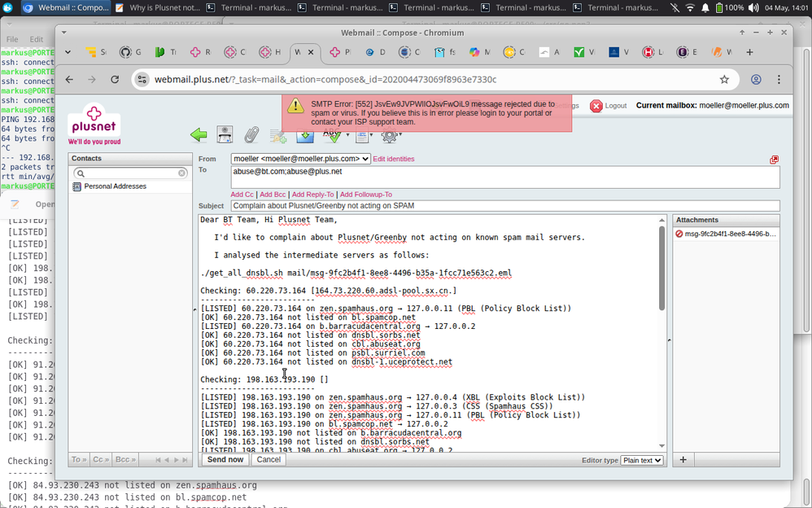812x508 pixels.
Task: Open compose in new window icon
Action: click(x=775, y=160)
